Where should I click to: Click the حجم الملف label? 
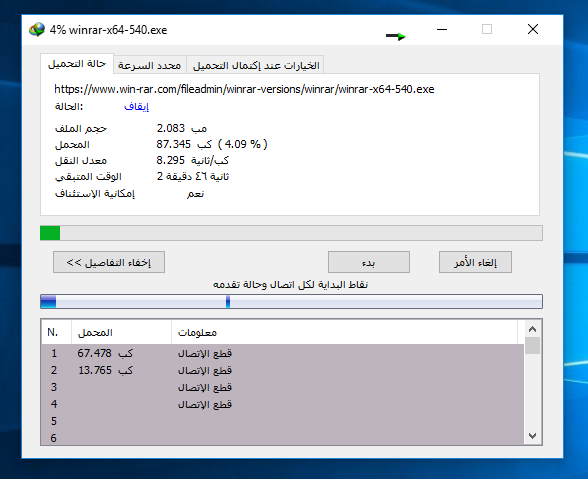click(x=81, y=129)
